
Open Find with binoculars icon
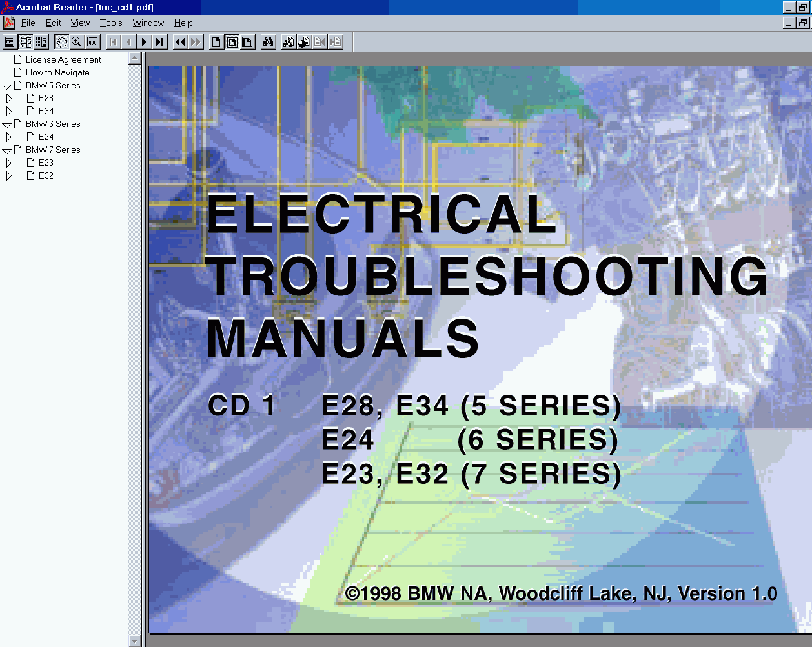pyautogui.click(x=268, y=42)
